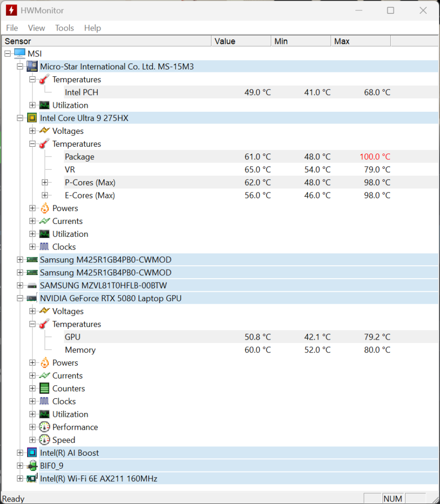Select the Intel PCH temperature row
440x504 pixels.
point(251,92)
